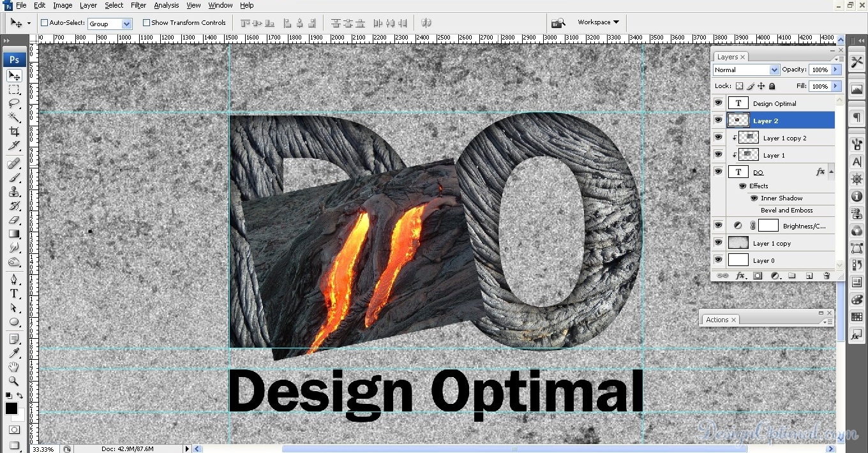This screenshot has height=453, width=868.
Task: Select the Horizontal Type tool
Action: [x=14, y=293]
